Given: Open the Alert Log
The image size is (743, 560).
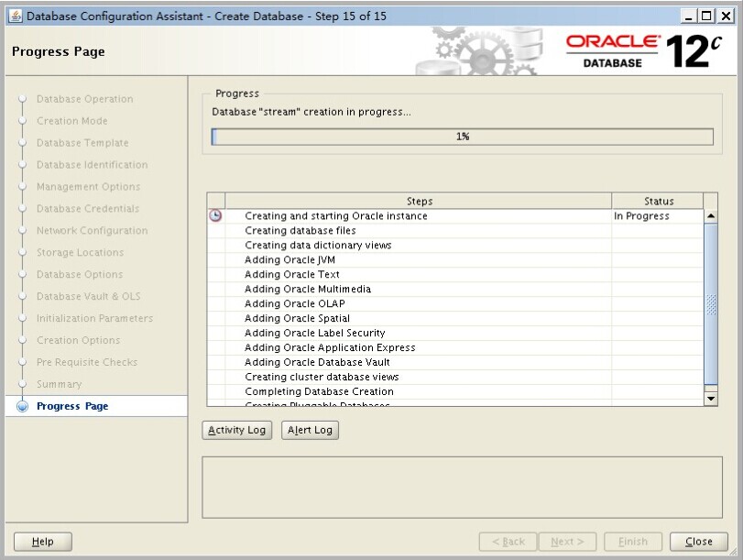Looking at the screenshot, I should [310, 430].
